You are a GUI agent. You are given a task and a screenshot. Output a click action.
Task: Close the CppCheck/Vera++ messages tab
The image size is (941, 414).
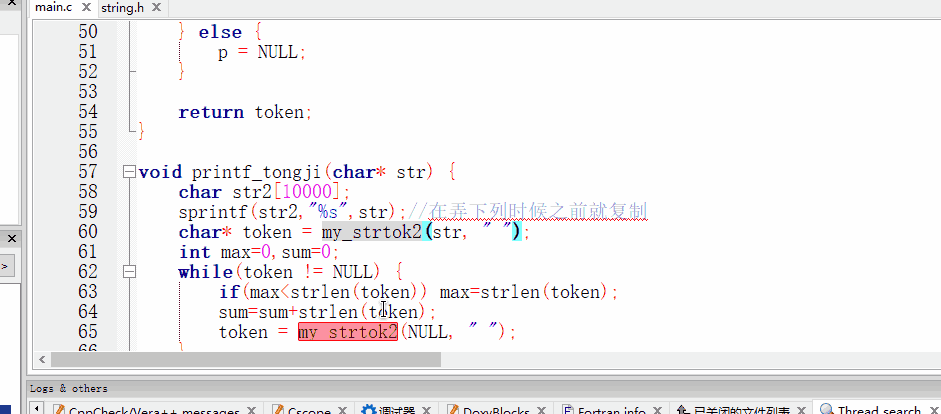click(251, 410)
